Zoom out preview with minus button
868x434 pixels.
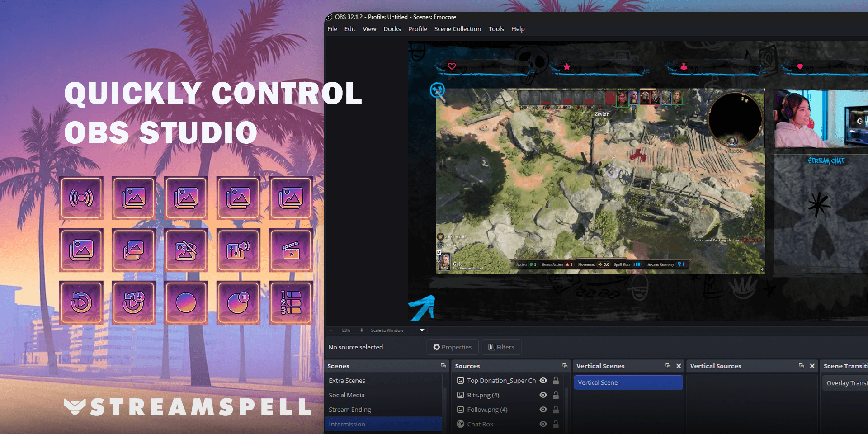tap(331, 330)
